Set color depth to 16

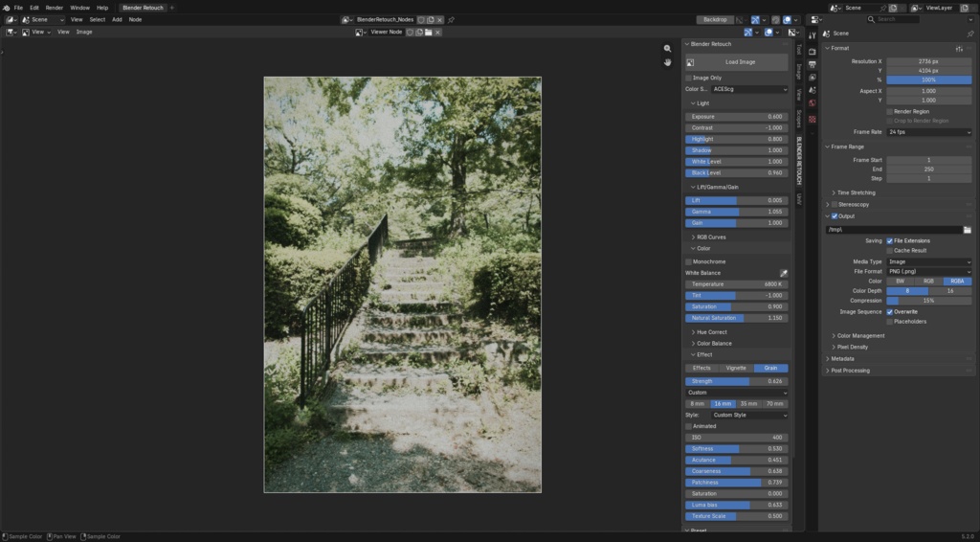(x=950, y=291)
